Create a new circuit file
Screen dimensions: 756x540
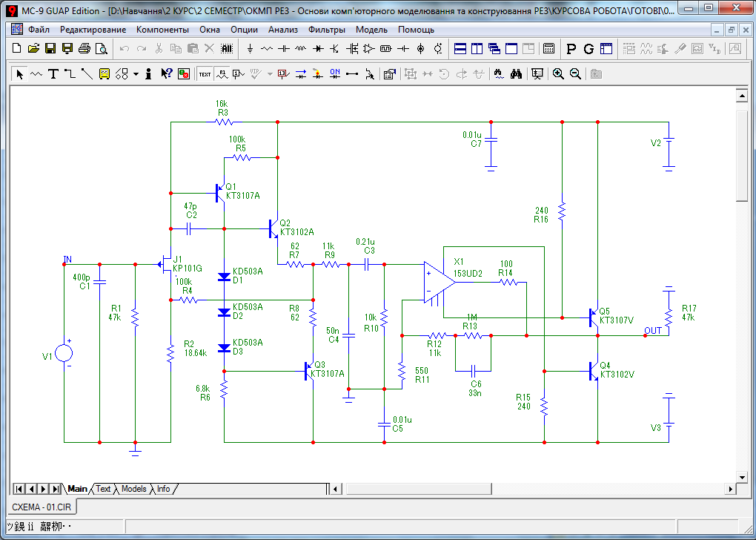(17, 48)
